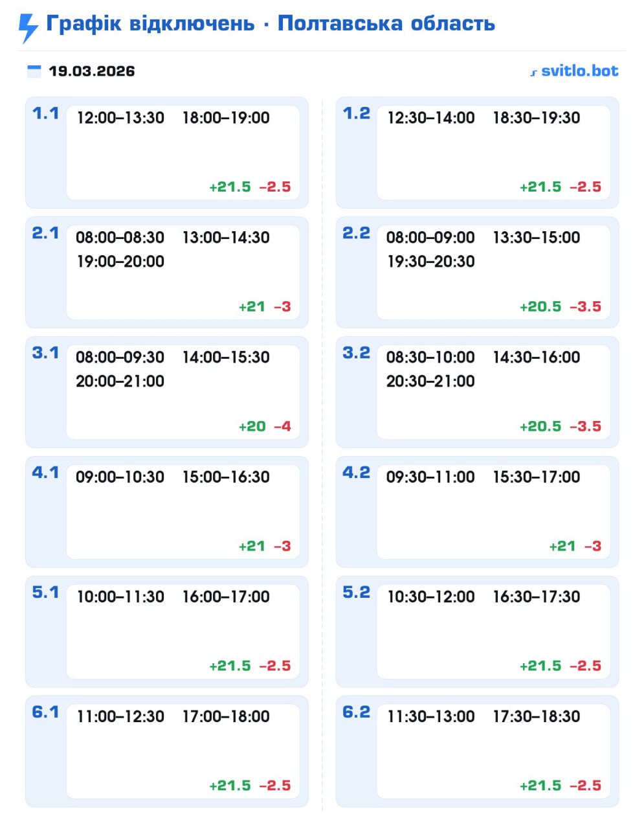Click the 11:00–12:30 slot in group 6.1
This screenshot has height=829, width=644.
tap(120, 717)
